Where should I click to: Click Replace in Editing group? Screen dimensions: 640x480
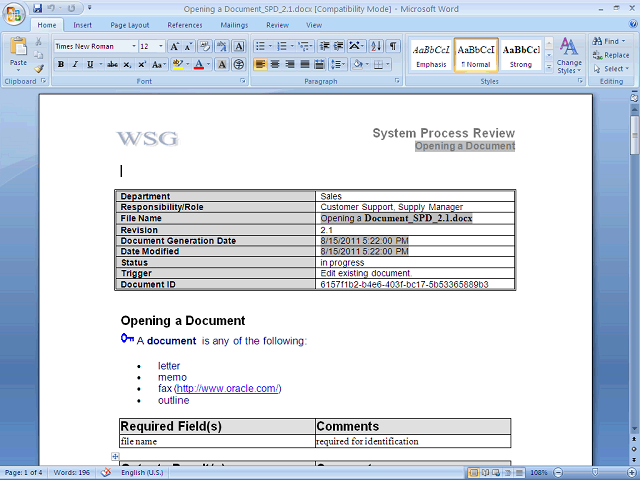pyautogui.click(x=611, y=55)
